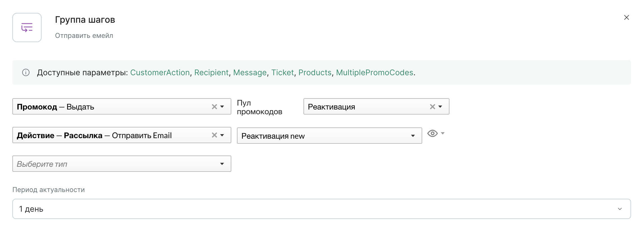Screen dimensions: 644x233
Task: Clear the Реактивация promo pool selection
Action: click(433, 107)
